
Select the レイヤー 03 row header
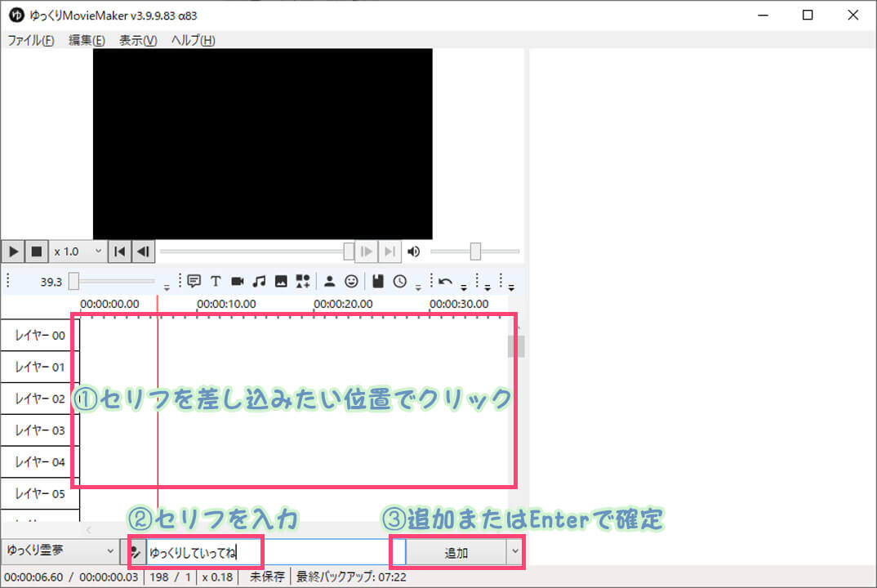(x=39, y=430)
